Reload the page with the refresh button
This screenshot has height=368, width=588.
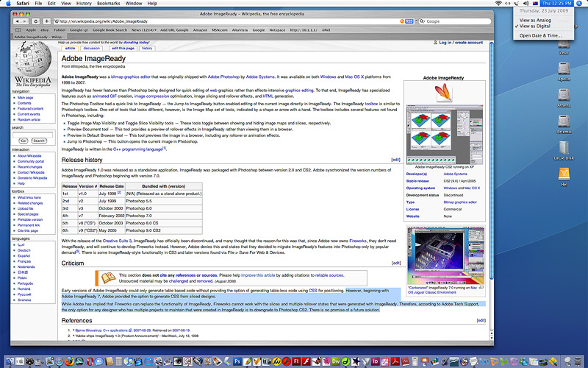[35, 21]
